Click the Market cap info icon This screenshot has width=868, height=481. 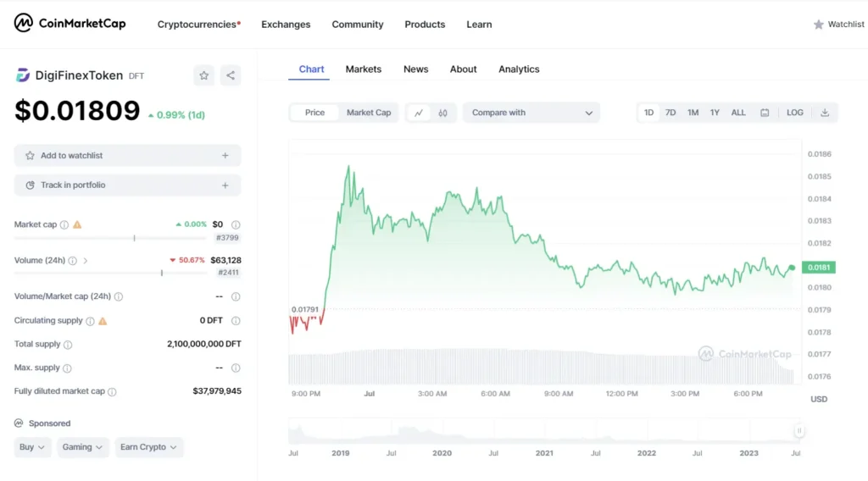tap(64, 224)
